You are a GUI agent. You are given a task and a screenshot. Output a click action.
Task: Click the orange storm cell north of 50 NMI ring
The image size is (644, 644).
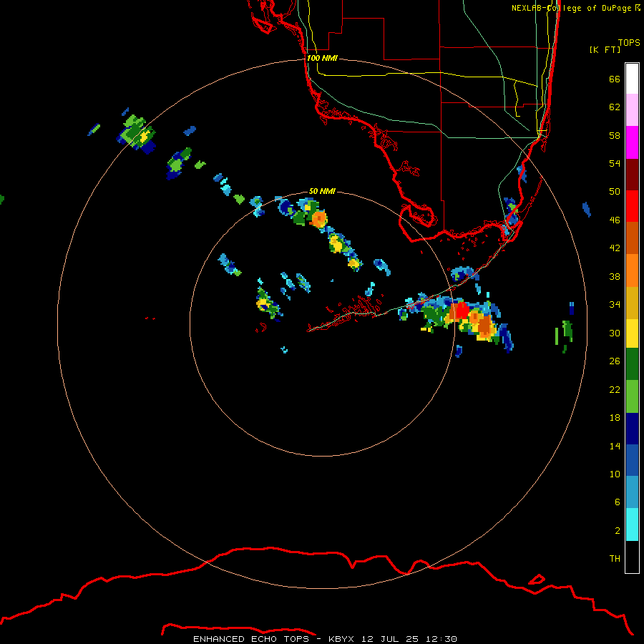click(319, 218)
